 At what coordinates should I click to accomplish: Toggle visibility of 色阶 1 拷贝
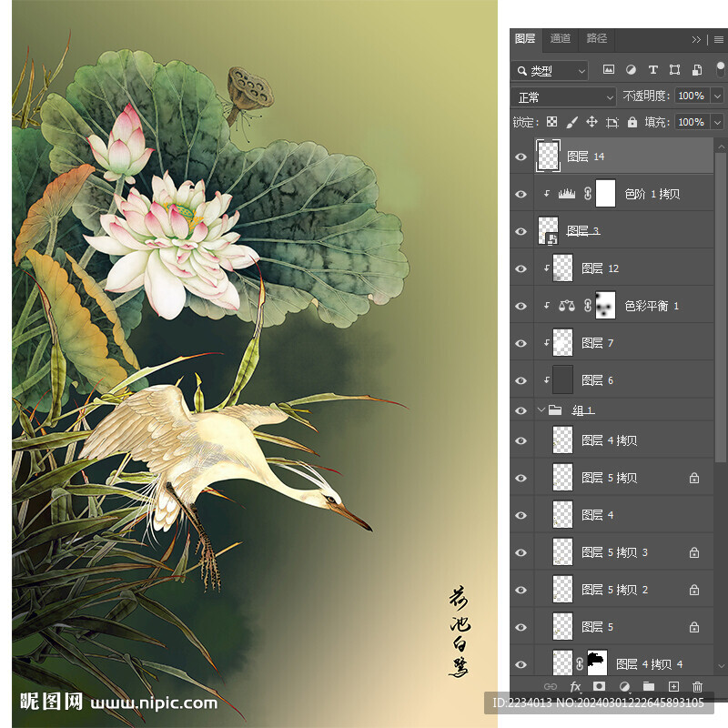[521, 194]
